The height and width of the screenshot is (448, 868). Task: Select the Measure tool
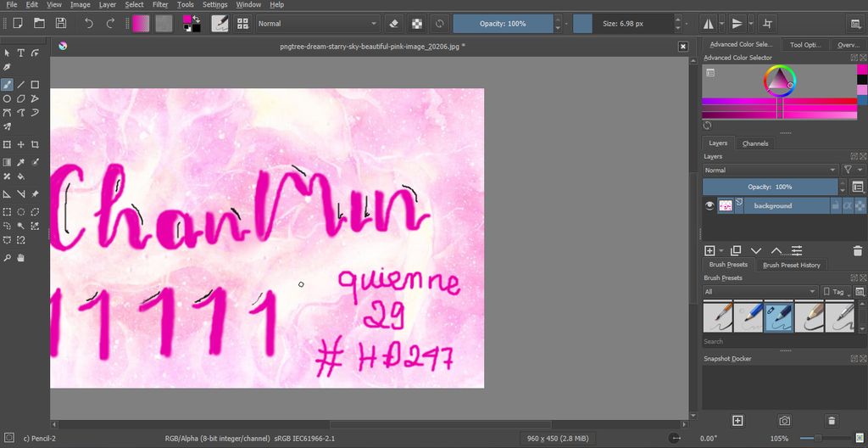coord(20,194)
